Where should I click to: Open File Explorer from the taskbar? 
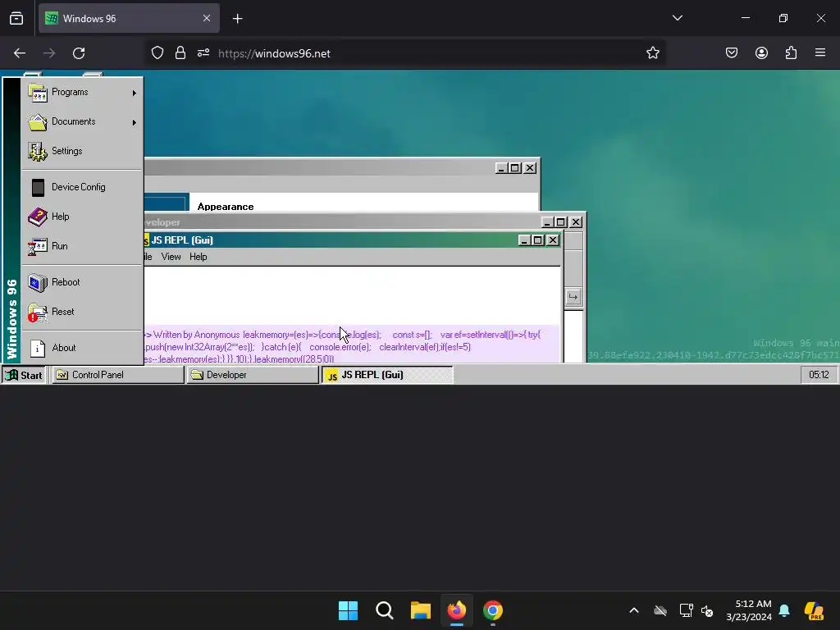click(421, 610)
